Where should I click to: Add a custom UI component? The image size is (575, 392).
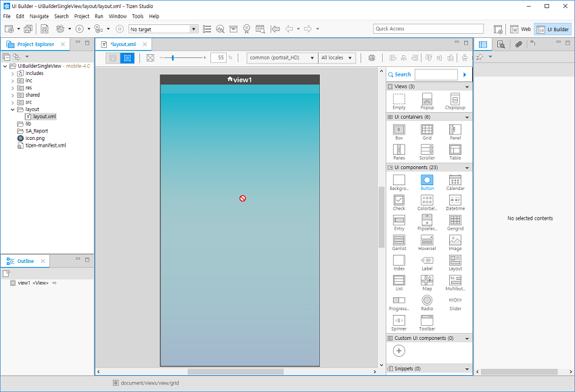[x=399, y=350]
